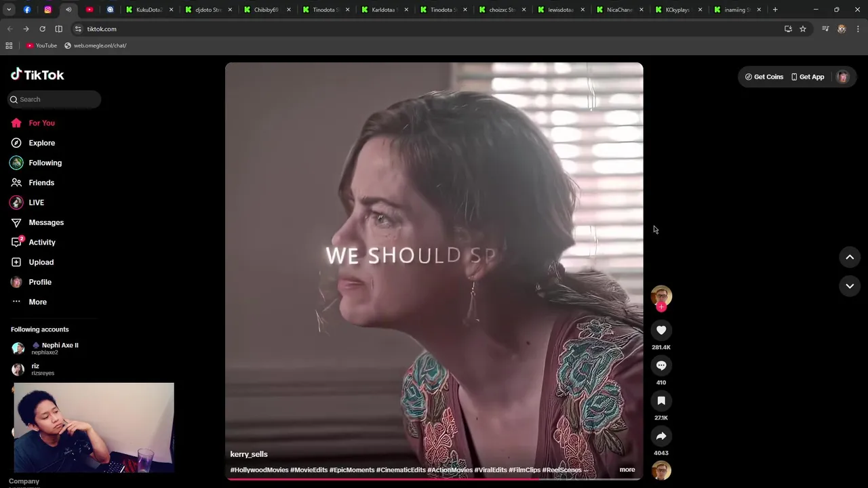Viewport: 868px width, 488px height.
Task: Open the creator avatar beside video
Action: point(661,296)
